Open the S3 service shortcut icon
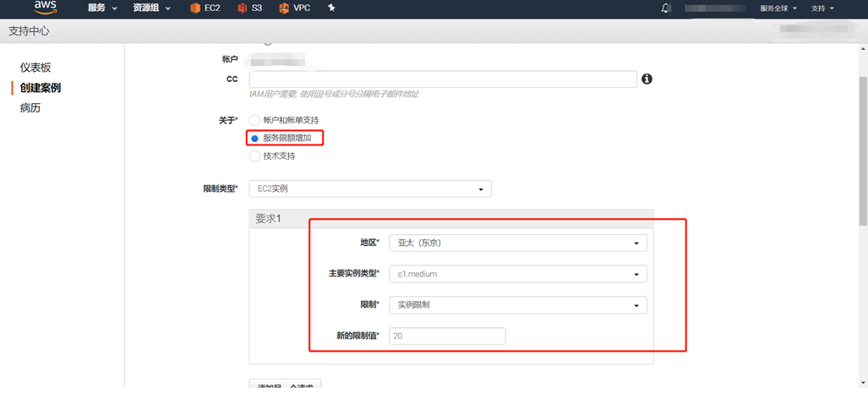This screenshot has height=393, width=868. point(243,8)
